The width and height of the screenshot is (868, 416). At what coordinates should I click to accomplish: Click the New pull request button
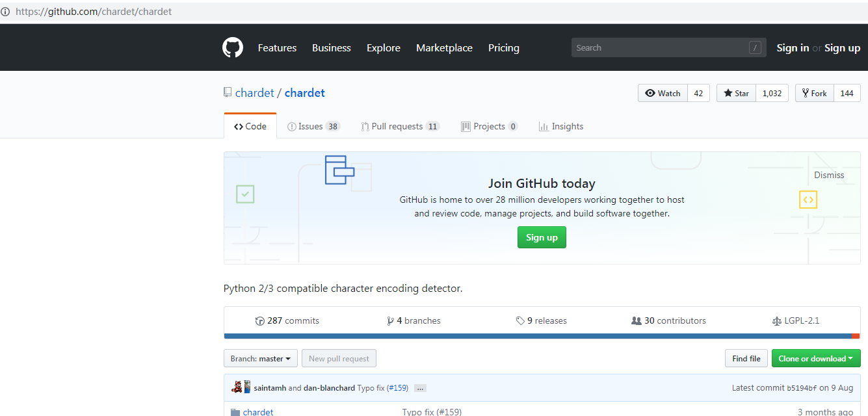(339, 358)
